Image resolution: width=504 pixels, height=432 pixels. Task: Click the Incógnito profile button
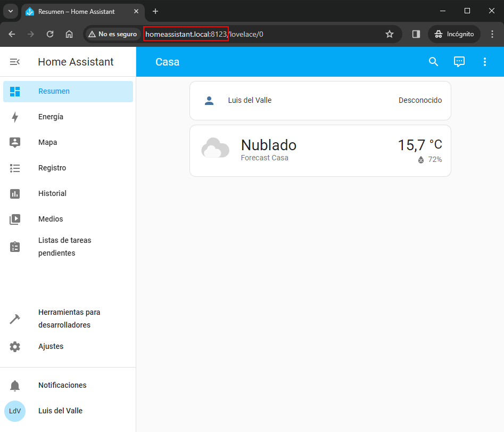coord(454,34)
